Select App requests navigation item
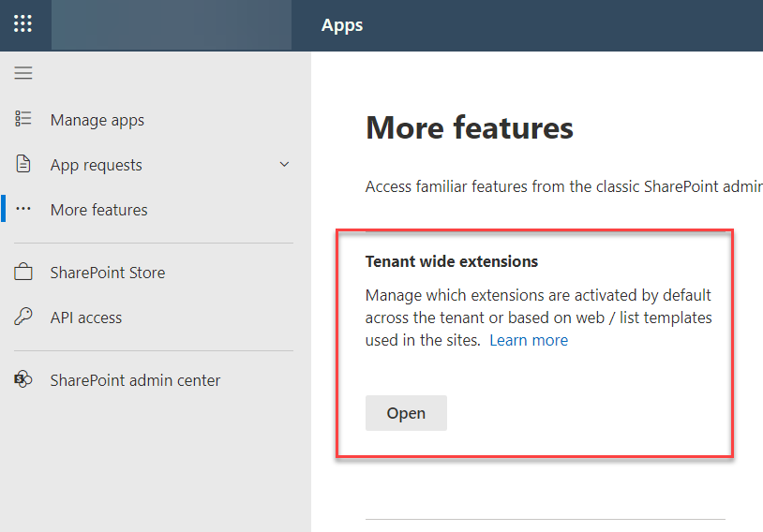 [97, 166]
